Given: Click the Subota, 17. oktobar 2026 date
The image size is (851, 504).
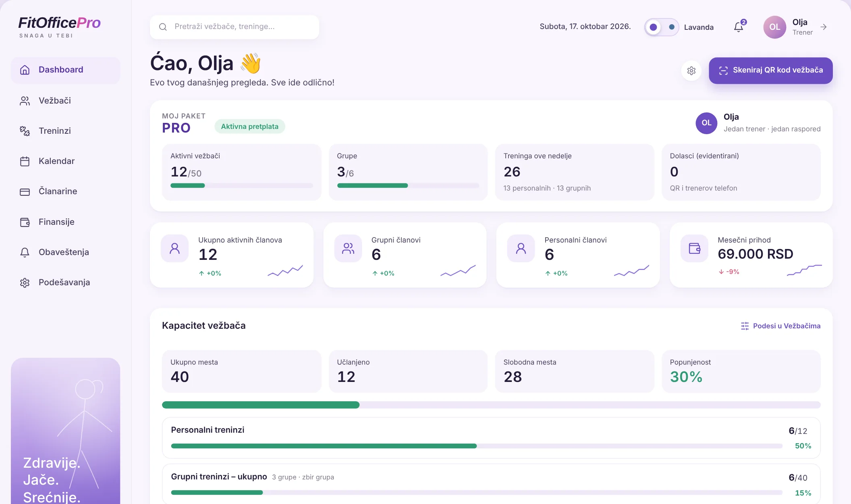Looking at the screenshot, I should (x=585, y=27).
